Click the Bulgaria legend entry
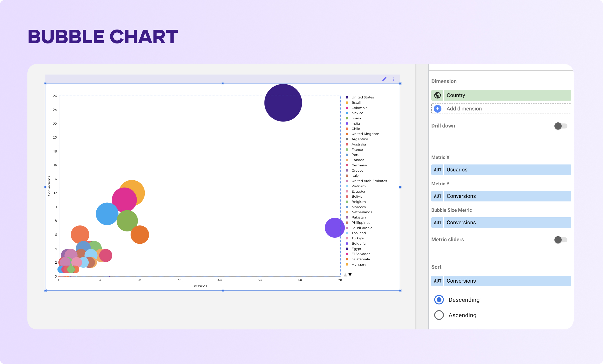Screen dimensions: 603x364 [x=356, y=243]
